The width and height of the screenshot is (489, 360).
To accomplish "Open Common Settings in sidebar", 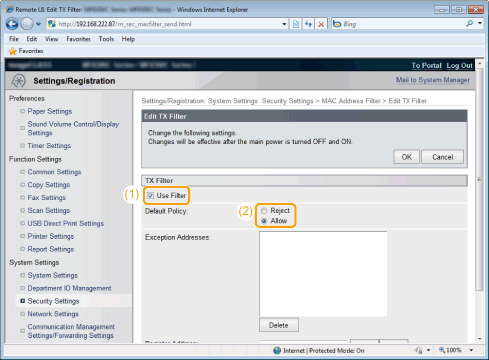I will (54, 172).
